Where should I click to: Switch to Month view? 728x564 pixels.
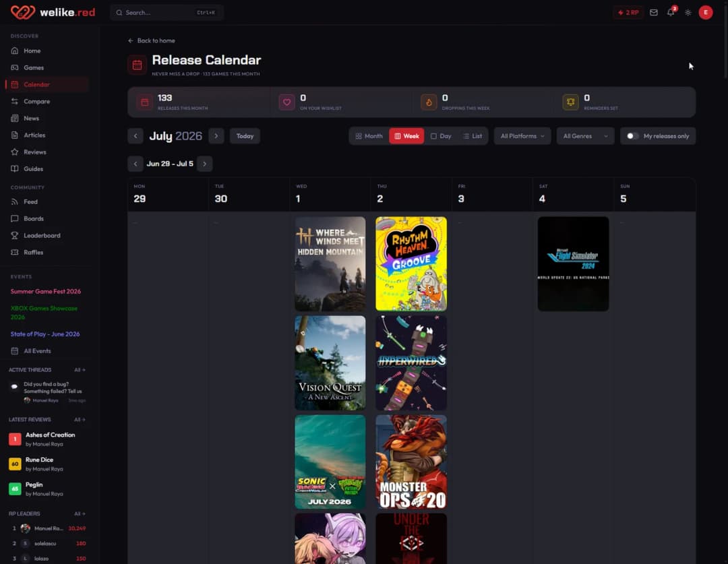[x=369, y=136]
